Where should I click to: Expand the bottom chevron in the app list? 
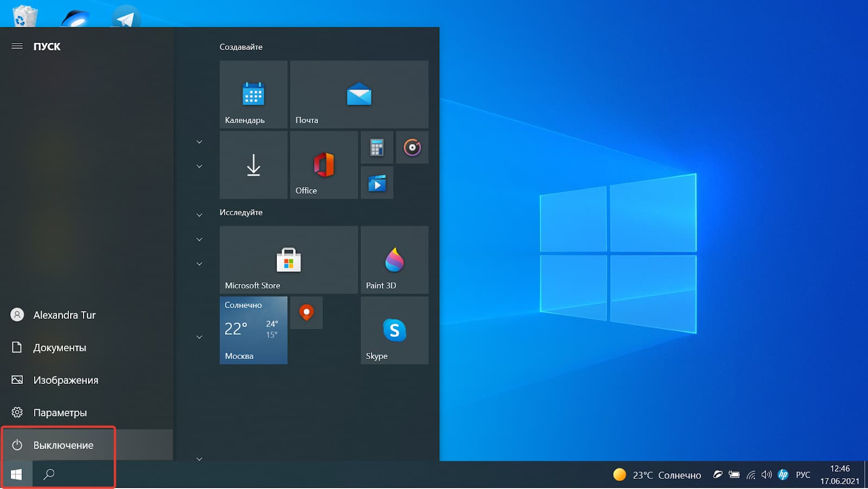coord(199,459)
